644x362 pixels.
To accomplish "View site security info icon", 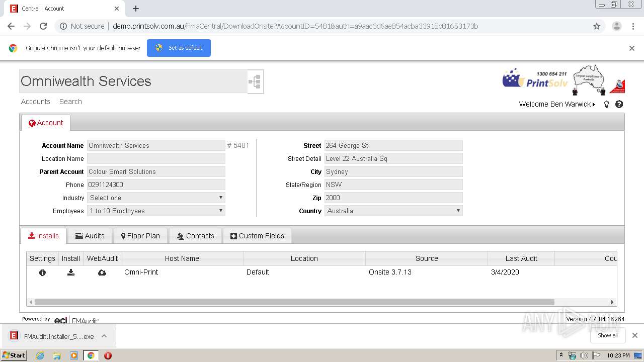I will (x=63, y=26).
